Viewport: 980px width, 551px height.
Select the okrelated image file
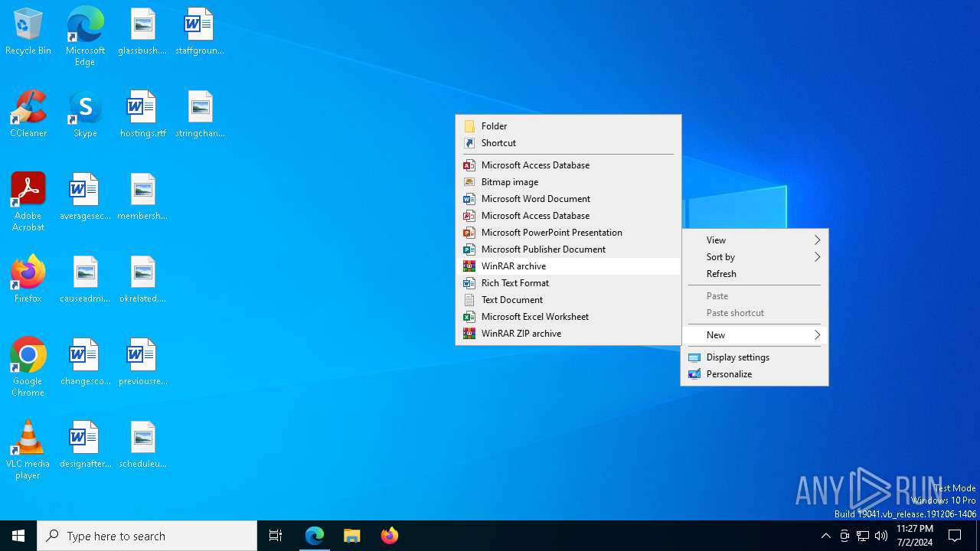click(142, 280)
